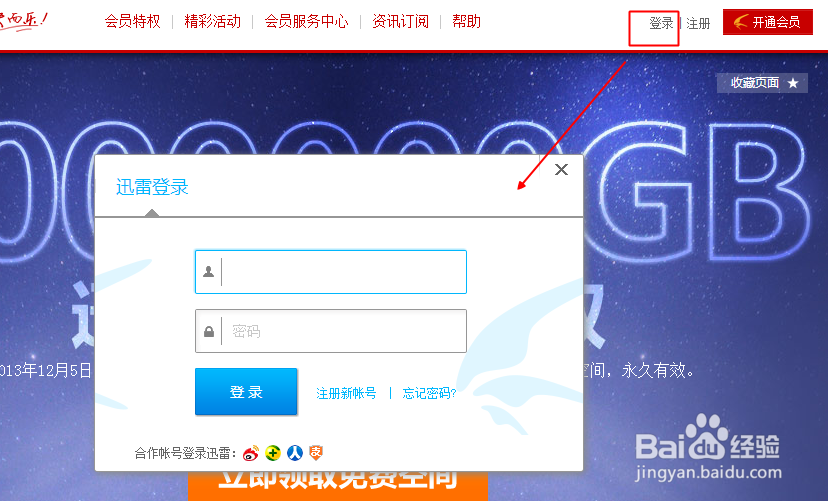Close the 迅雷登录 dialog
The height and width of the screenshot is (501, 828).
[x=561, y=169]
